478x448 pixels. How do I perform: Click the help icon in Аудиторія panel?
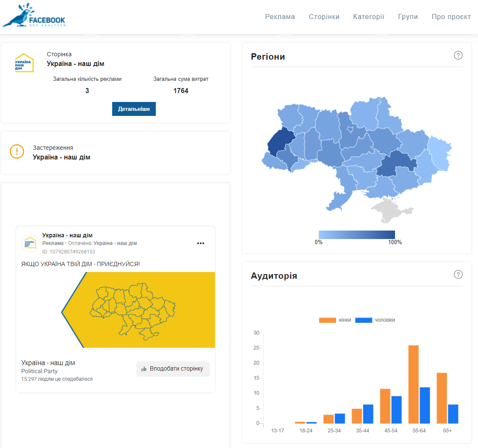458,275
